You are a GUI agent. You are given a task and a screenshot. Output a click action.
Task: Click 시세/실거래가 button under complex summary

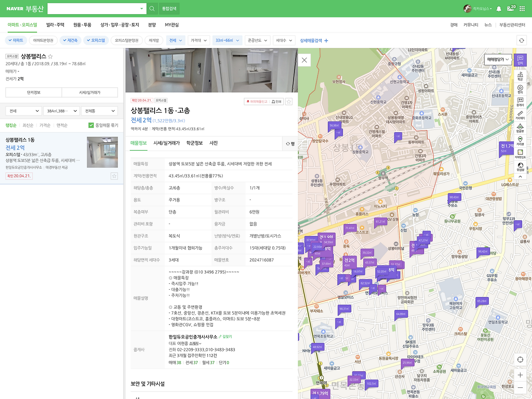point(90,93)
